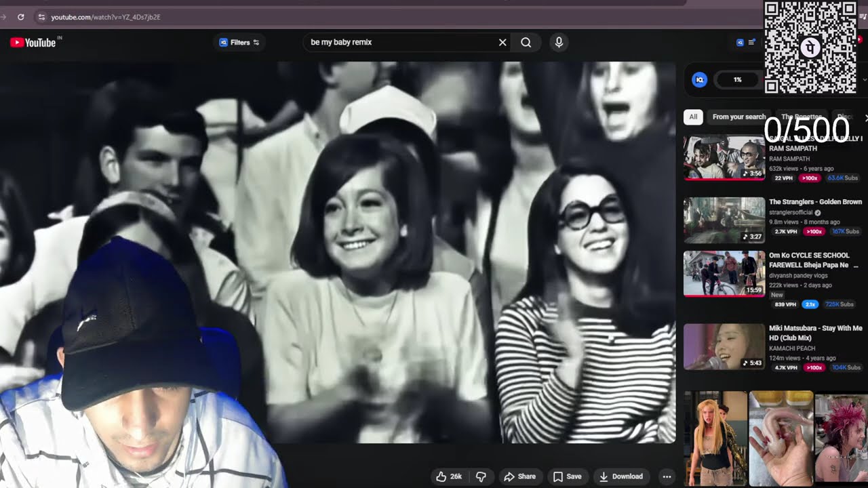Click the 63.6K Subs badge

pos(842,178)
